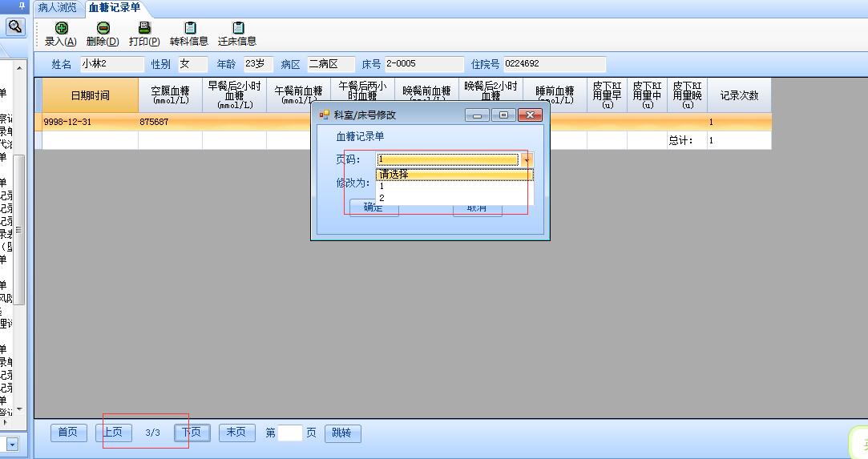Image resolution: width=868 pixels, height=459 pixels.
Task: Go to 下页 next page
Action: coord(192,433)
